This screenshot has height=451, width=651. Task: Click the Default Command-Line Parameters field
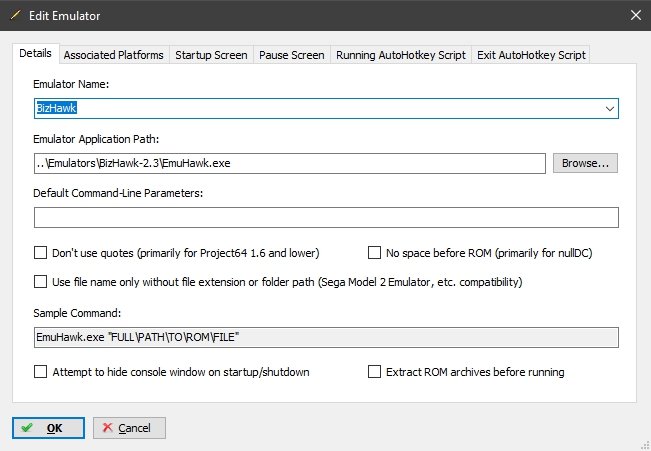(326, 218)
